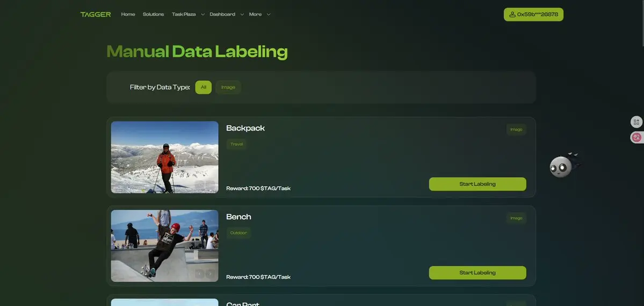
Task: Start Labeling the Backpack task
Action: (477, 184)
